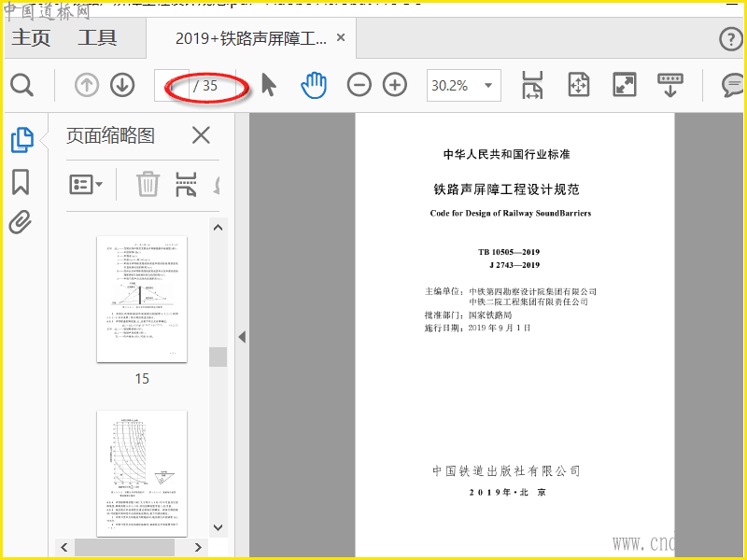This screenshot has width=747, height=560.
Task: Click the text J 2743—2019
Action: 514,265
